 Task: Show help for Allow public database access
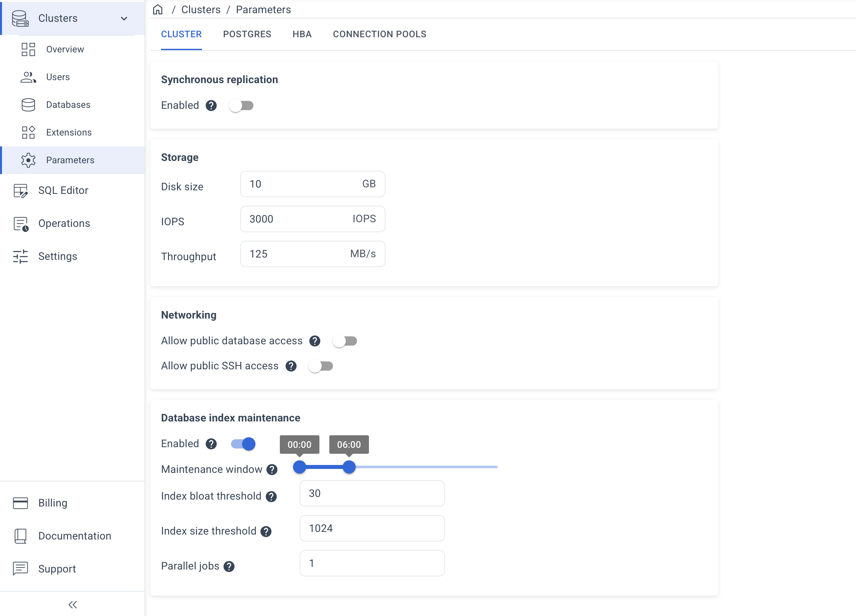tap(315, 341)
